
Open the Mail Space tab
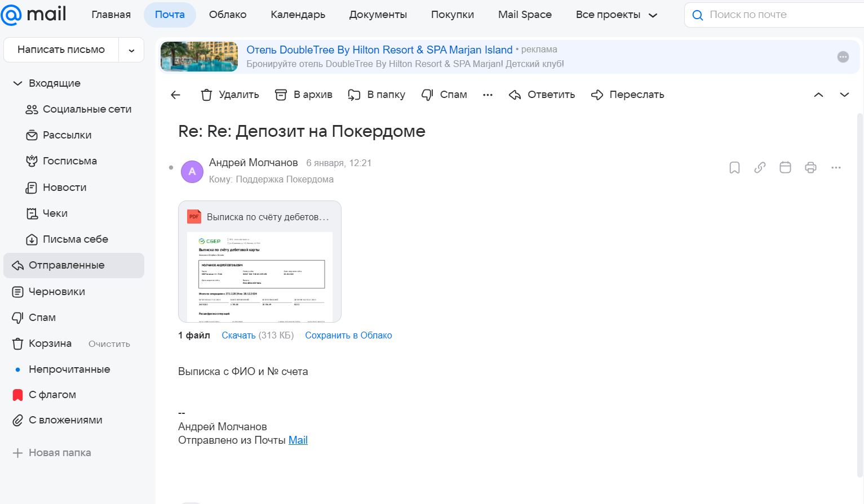525,15
